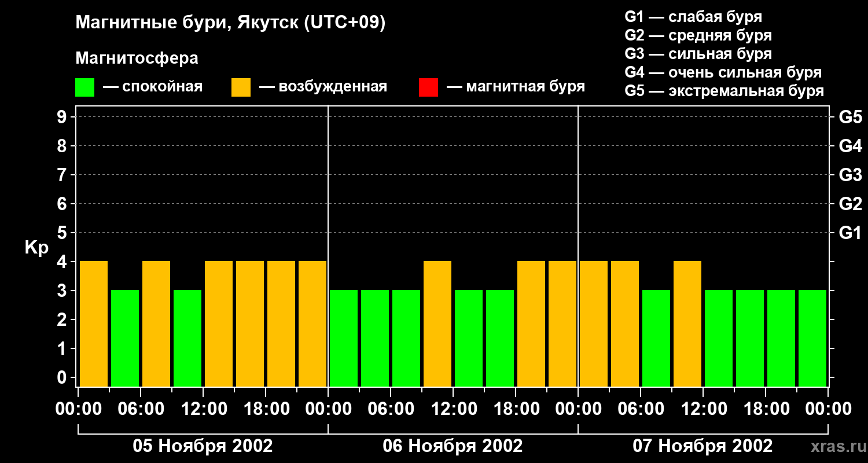
Task: Click the red 'магнитная буря' legend swatch
Action: (x=428, y=87)
